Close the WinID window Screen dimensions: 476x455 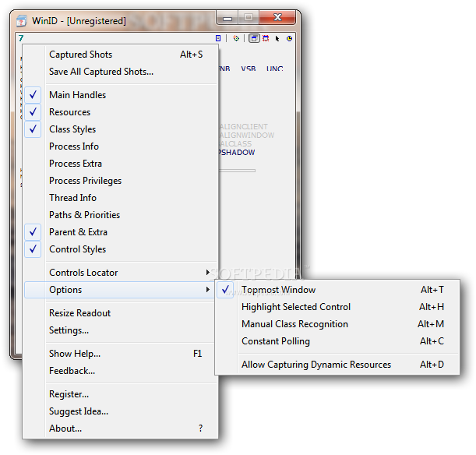[277, 18]
